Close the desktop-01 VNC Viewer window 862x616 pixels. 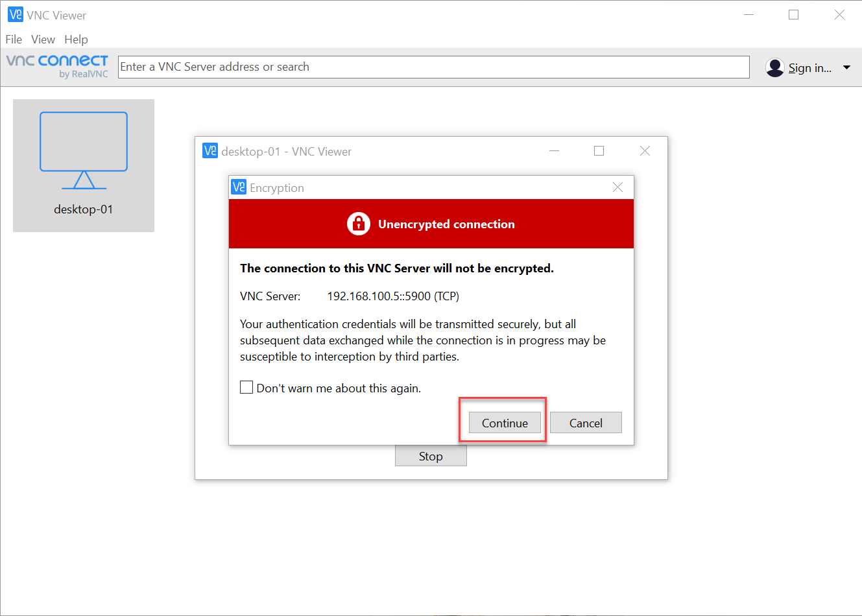(645, 151)
